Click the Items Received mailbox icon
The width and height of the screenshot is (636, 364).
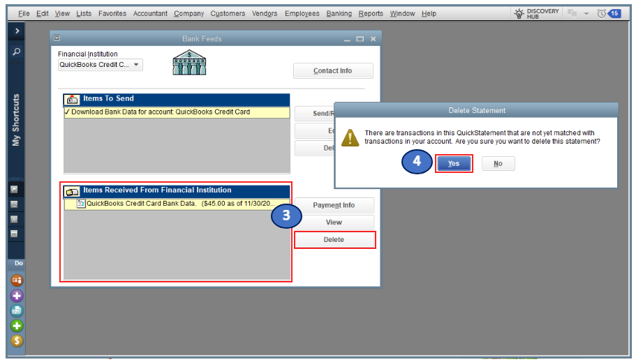(x=72, y=191)
